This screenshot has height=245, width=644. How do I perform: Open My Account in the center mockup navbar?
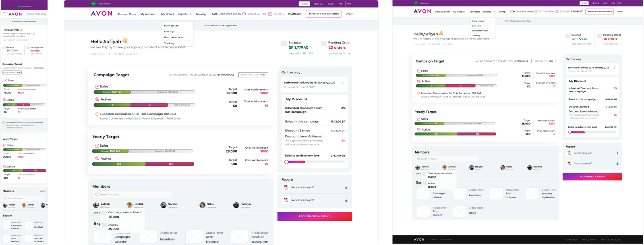148,14
